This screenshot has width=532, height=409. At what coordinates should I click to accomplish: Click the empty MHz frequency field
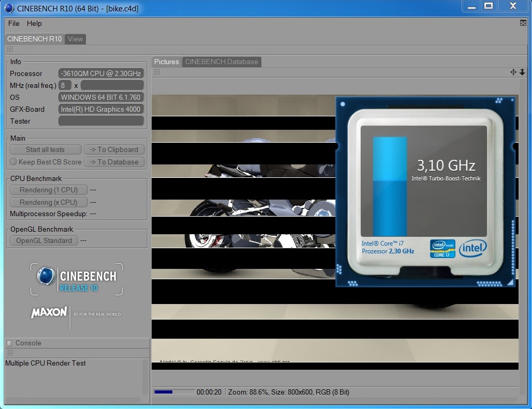coord(112,85)
